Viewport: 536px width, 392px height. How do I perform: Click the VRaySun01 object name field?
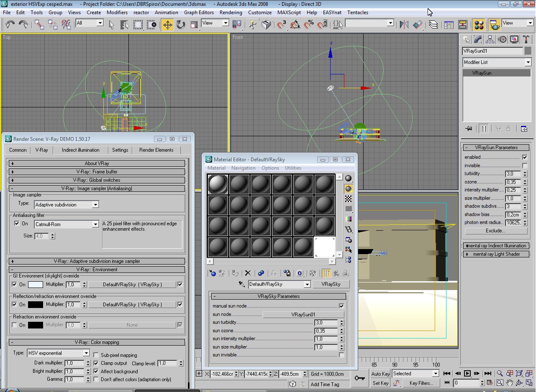492,51
